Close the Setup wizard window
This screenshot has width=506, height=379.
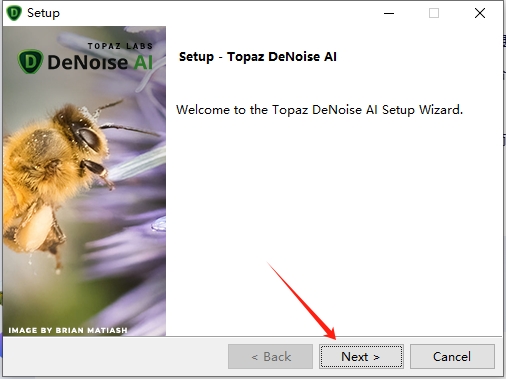480,13
